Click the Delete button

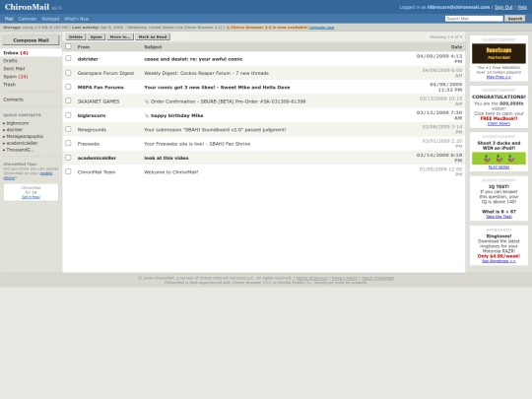(x=76, y=36)
